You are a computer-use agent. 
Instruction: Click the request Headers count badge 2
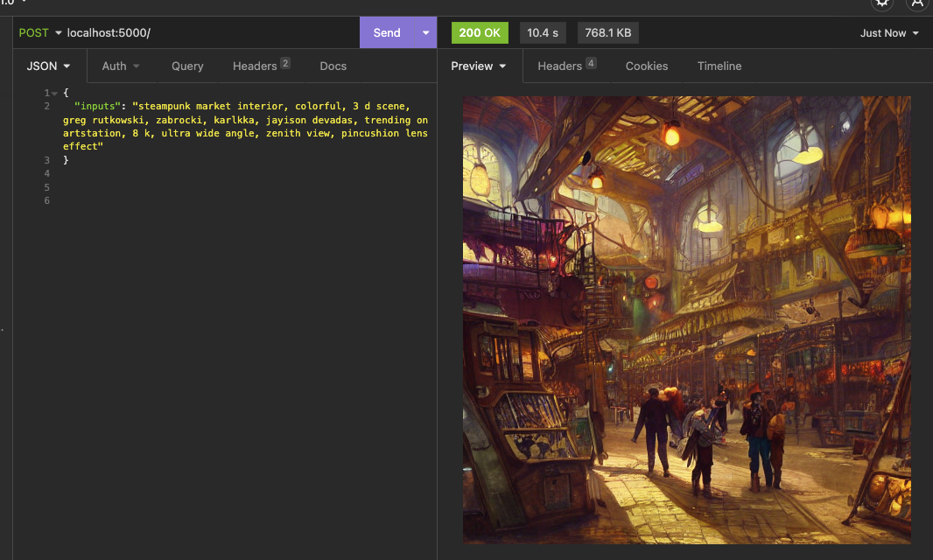285,63
